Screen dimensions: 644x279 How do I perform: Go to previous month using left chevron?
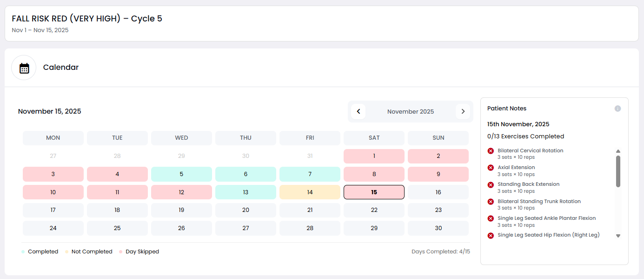[358, 111]
